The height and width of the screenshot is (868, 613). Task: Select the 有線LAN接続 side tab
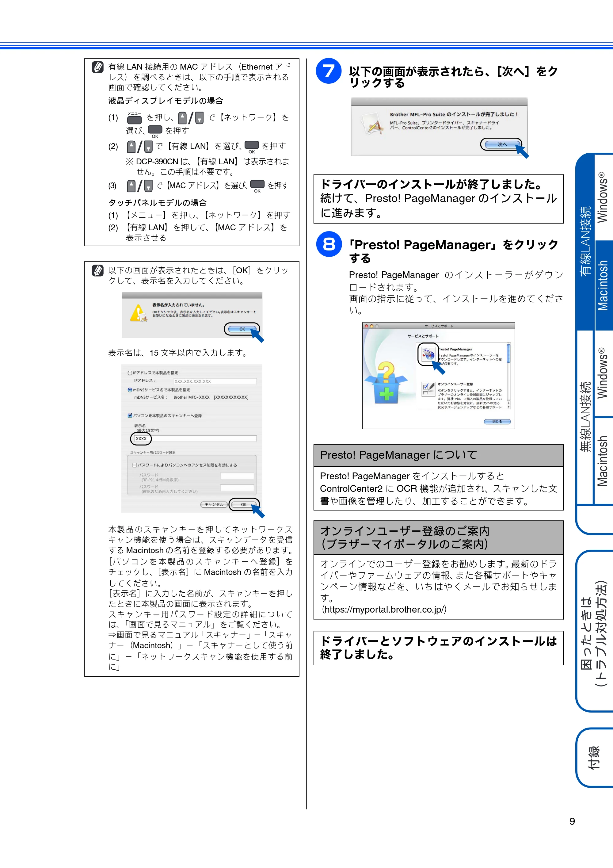(585, 242)
